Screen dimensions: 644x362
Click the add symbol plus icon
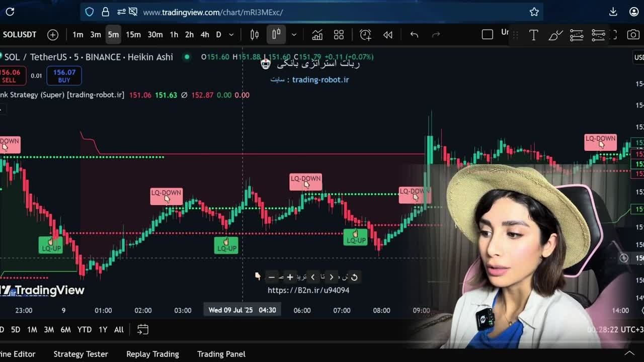[53, 35]
